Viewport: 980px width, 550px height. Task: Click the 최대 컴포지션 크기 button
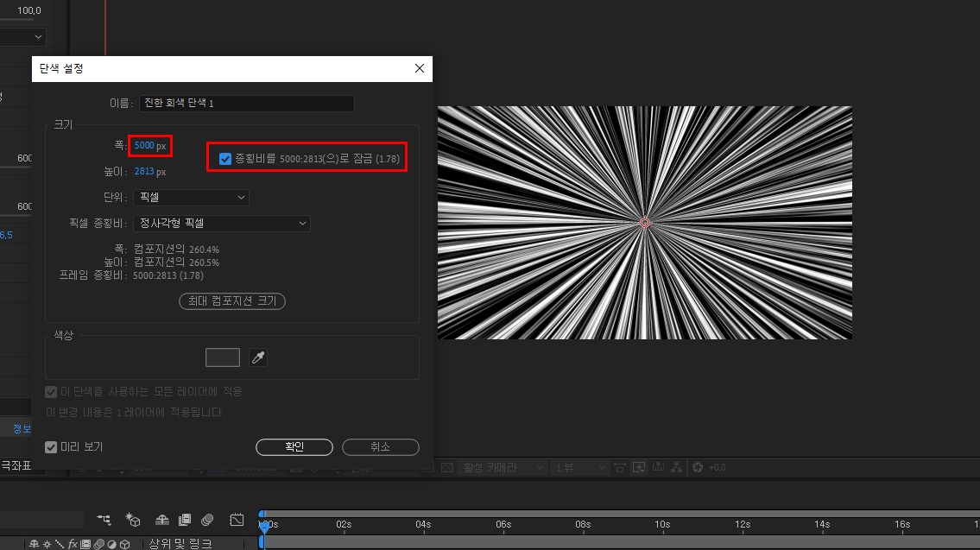232,301
